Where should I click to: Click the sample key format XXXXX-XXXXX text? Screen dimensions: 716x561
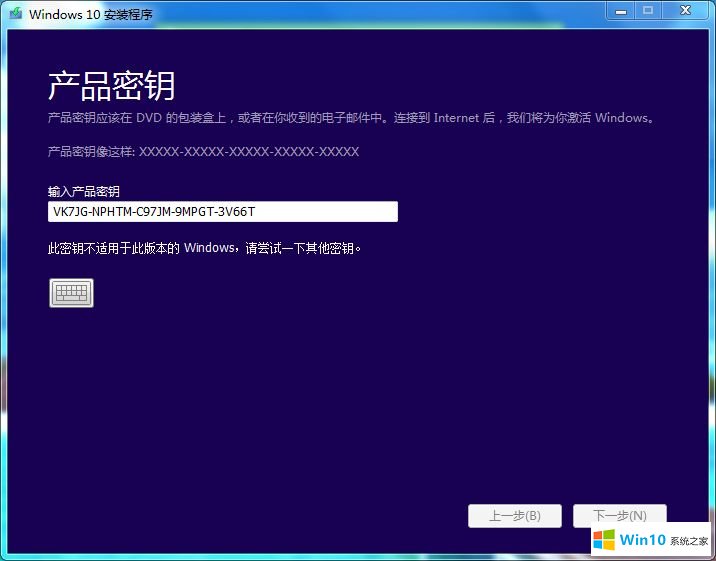tap(249, 152)
